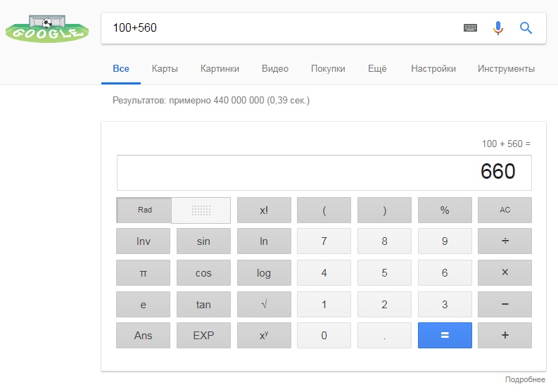Click the Подробнее link

click(x=525, y=380)
